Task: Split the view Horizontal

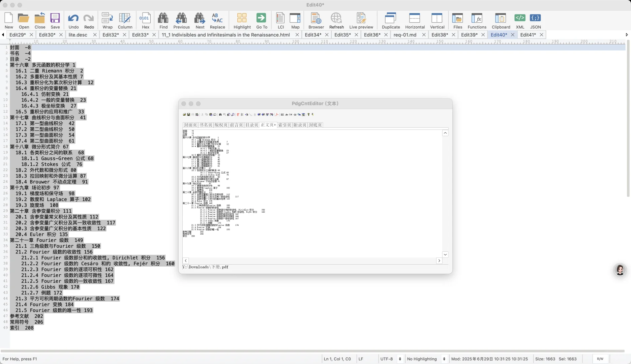Action: 415,21
